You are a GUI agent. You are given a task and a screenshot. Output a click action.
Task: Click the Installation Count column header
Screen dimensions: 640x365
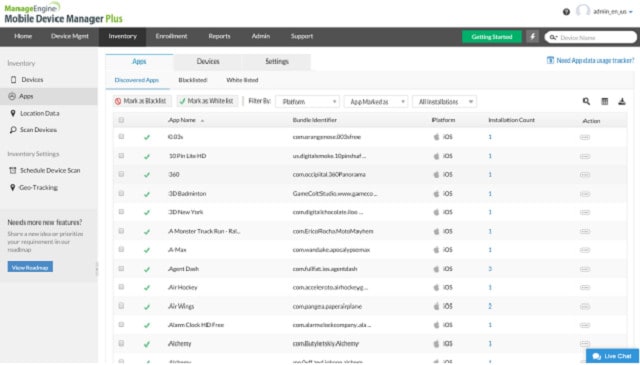click(x=511, y=120)
